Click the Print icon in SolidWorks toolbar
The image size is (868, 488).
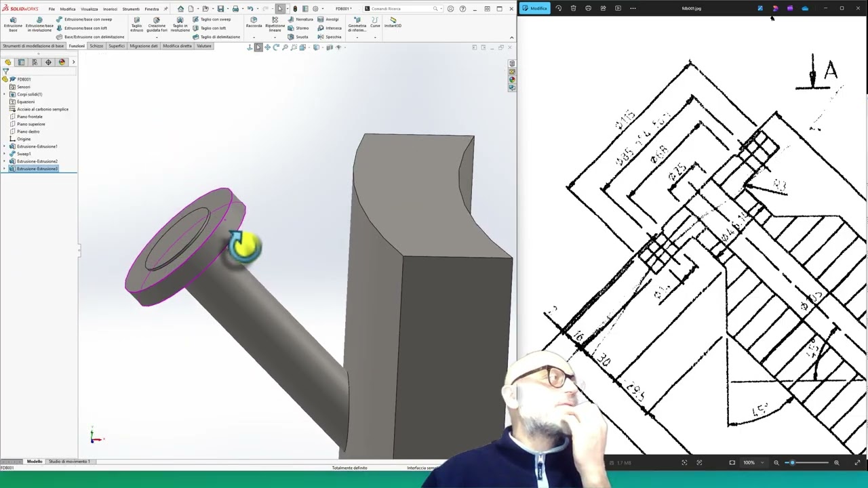(235, 9)
